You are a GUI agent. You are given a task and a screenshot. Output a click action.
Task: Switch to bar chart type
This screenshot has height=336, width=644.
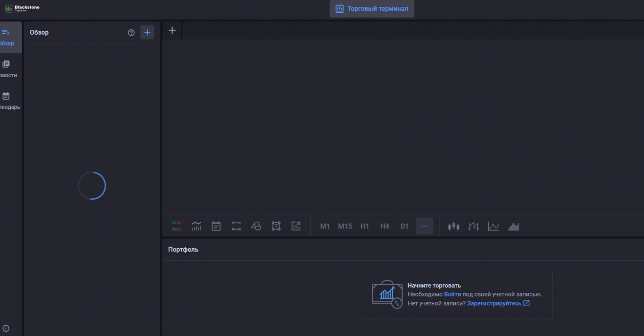(473, 226)
